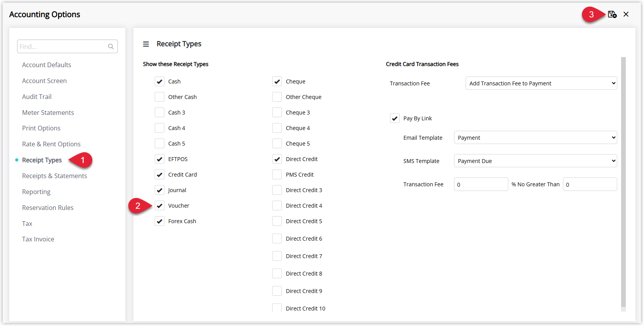Tick the Direct Credit 3 checkbox
This screenshot has height=326, width=644.
[x=277, y=190]
